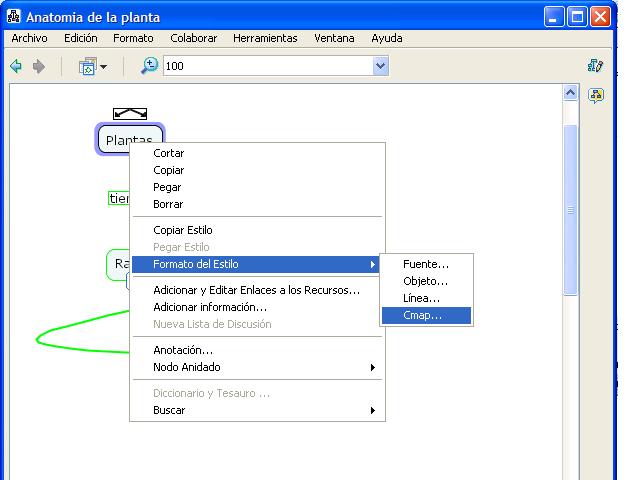Click Adicionar información... menu entry
The height and width of the screenshot is (480, 640).
click(210, 307)
